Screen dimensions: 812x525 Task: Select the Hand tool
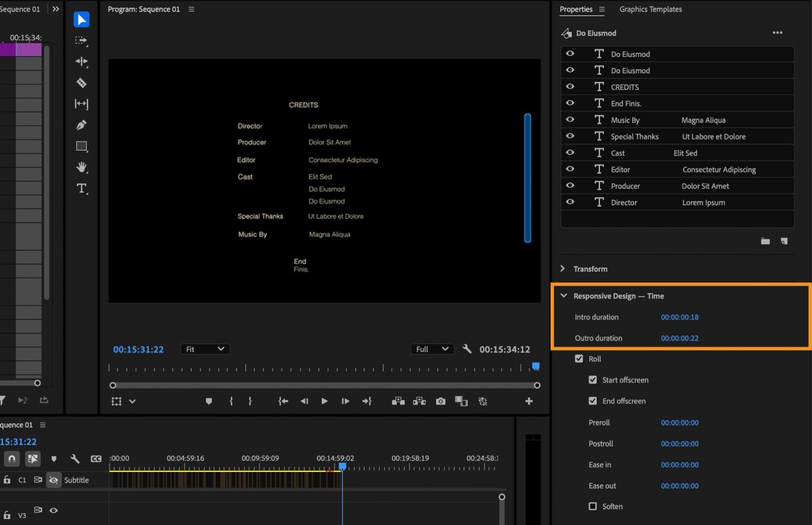coord(81,167)
